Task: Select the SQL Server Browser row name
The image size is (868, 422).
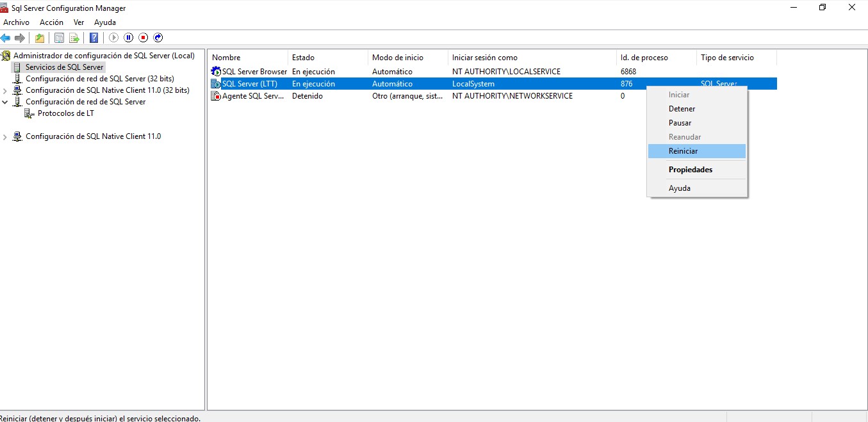Action: point(254,72)
